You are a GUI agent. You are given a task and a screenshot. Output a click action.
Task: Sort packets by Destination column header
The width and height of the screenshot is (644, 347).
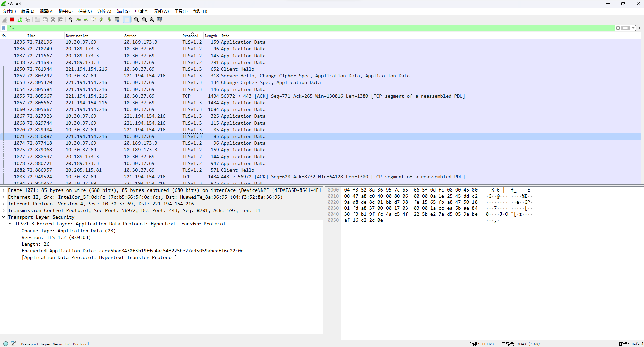pyautogui.click(x=93, y=36)
